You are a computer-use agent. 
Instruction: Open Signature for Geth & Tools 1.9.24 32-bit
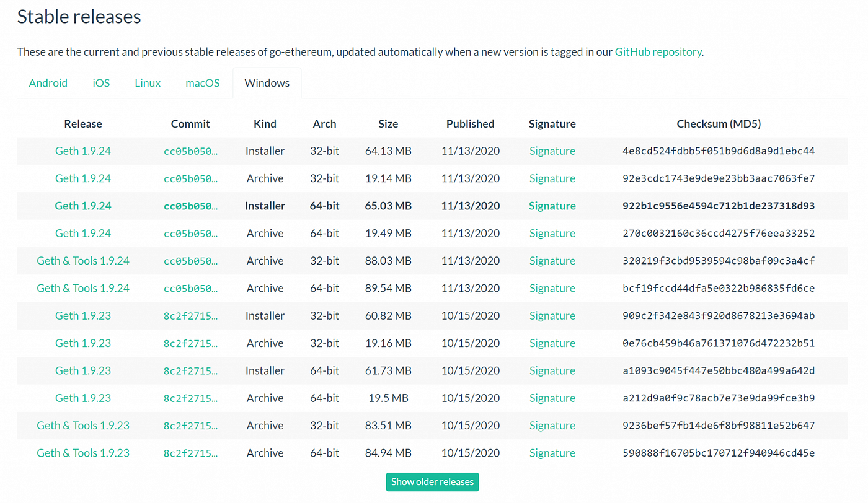tap(552, 261)
